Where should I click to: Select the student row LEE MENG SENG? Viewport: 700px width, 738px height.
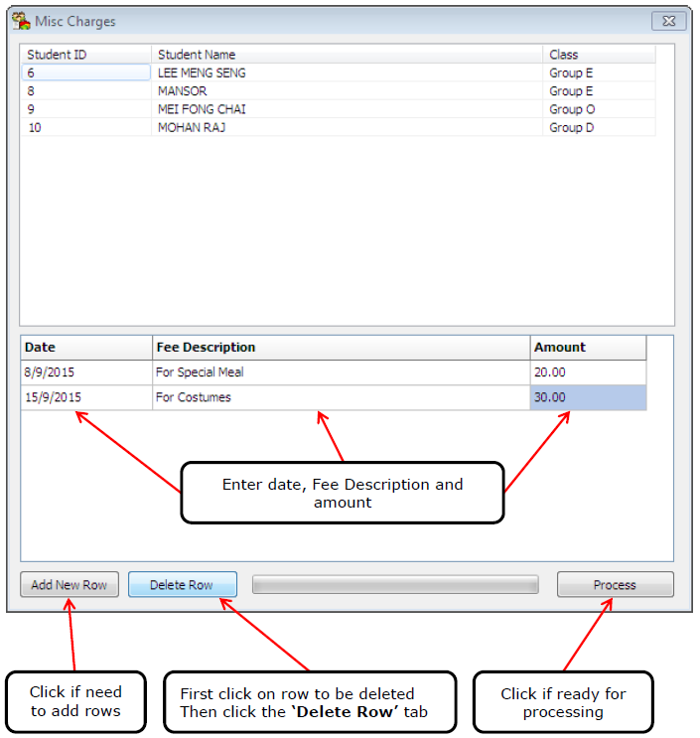pyautogui.click(x=202, y=74)
